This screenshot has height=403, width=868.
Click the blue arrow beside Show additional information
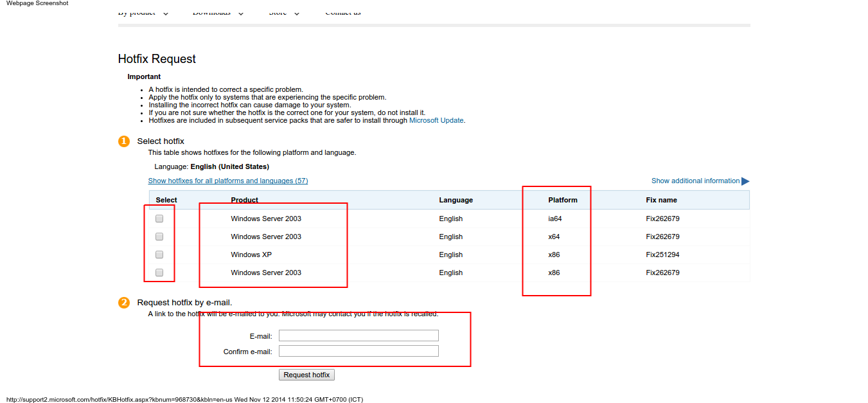tap(745, 181)
